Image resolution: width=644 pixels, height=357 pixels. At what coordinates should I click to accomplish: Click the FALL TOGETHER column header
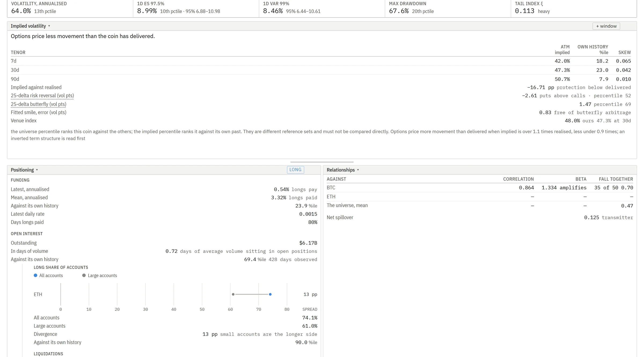[616, 179]
